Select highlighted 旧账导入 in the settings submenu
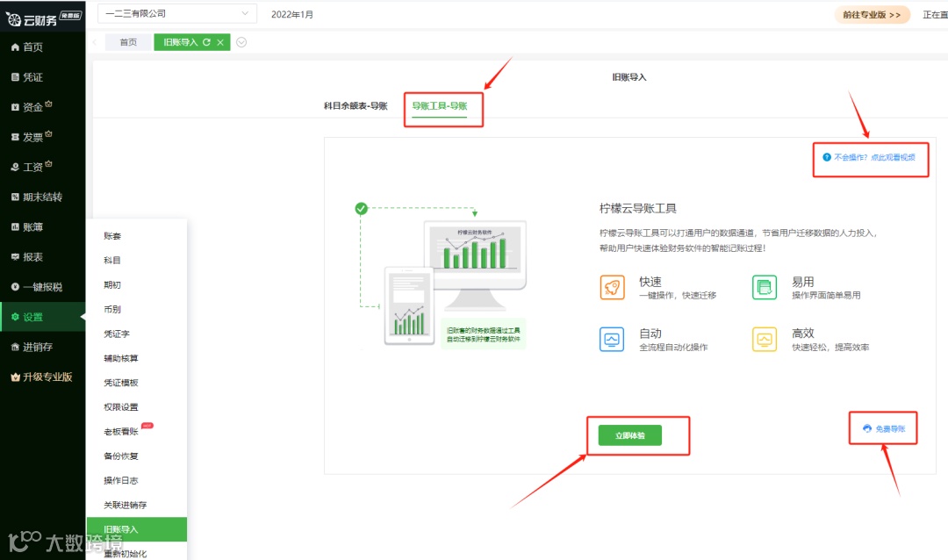The width and height of the screenshot is (948, 560). click(x=137, y=529)
